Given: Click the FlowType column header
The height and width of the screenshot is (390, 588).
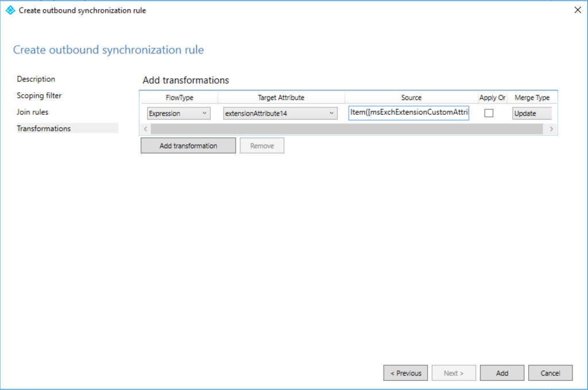Looking at the screenshot, I should [x=179, y=97].
